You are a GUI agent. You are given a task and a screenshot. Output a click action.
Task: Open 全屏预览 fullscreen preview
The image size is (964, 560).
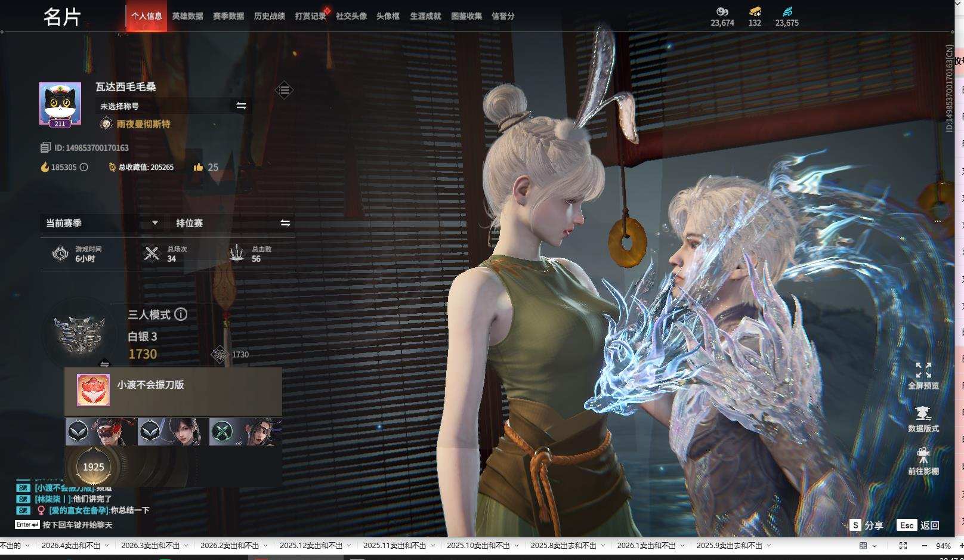click(x=923, y=376)
